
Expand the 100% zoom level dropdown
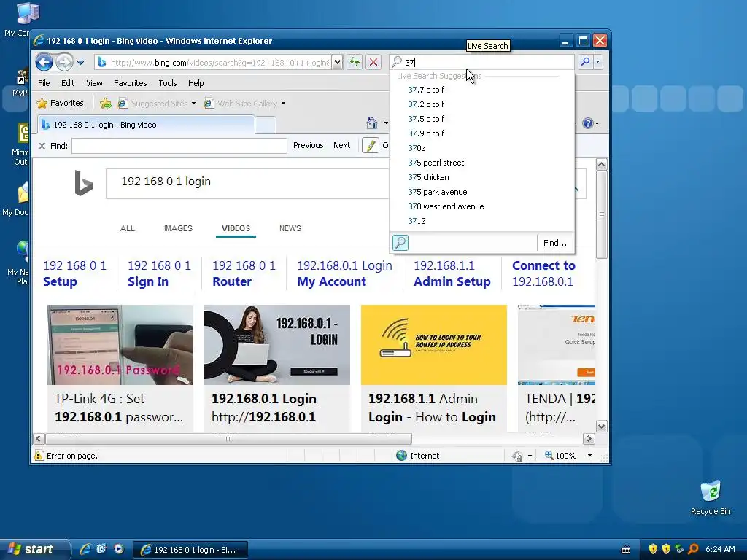[589, 456]
